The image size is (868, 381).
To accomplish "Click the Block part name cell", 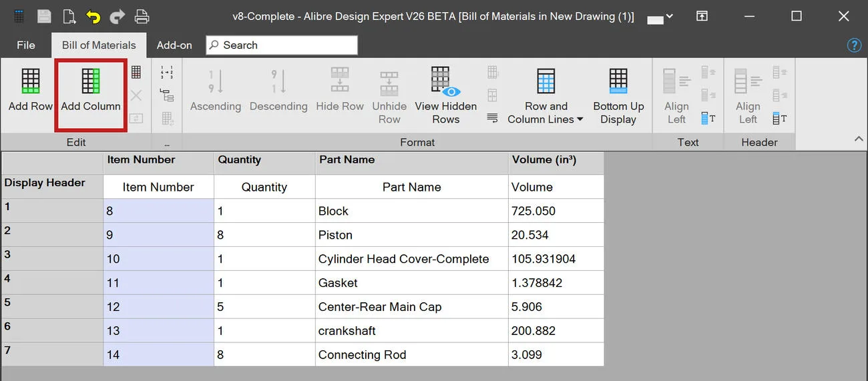I will click(412, 211).
